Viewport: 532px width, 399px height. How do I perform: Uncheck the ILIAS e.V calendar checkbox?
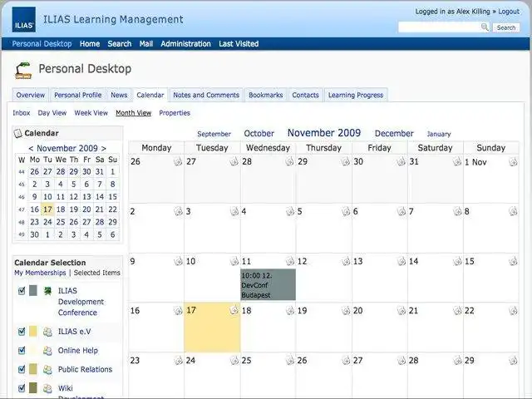22,332
